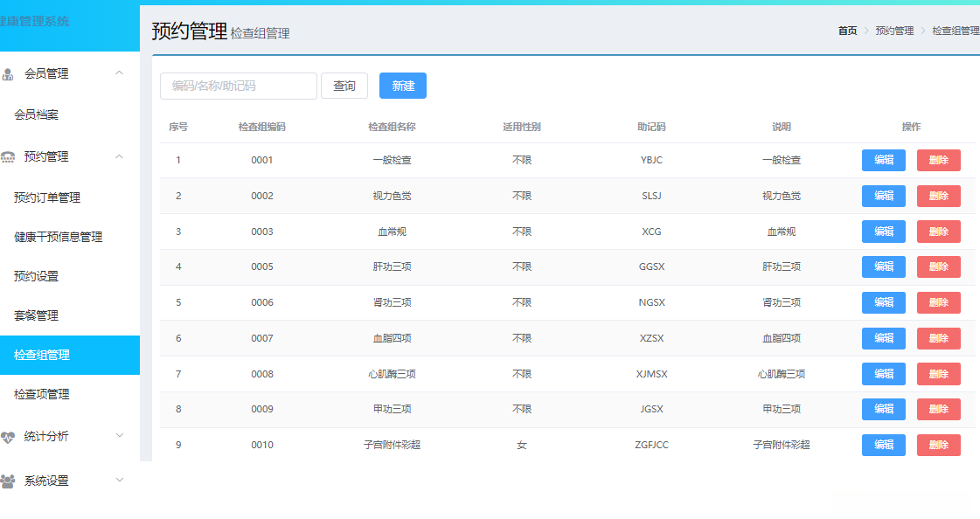Delete the 子宫附件彩超 row
Viewport: 980px width, 519px height.
click(x=939, y=446)
